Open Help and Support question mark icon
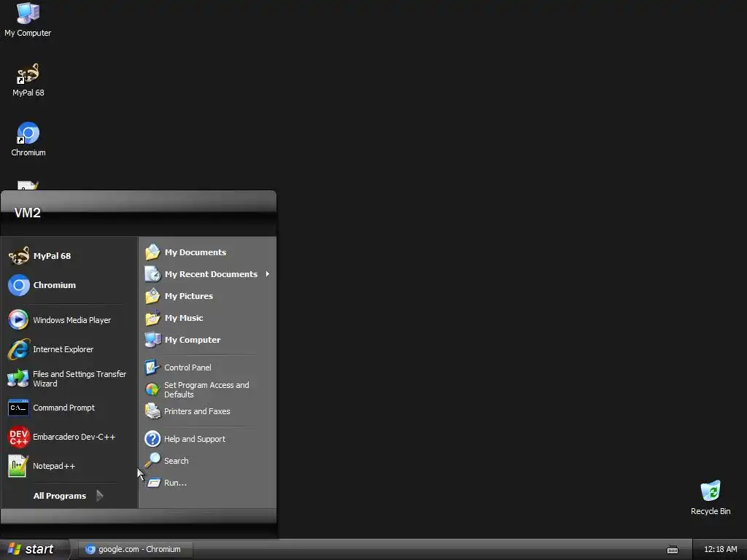Viewport: 747px width, 560px height. click(x=152, y=438)
